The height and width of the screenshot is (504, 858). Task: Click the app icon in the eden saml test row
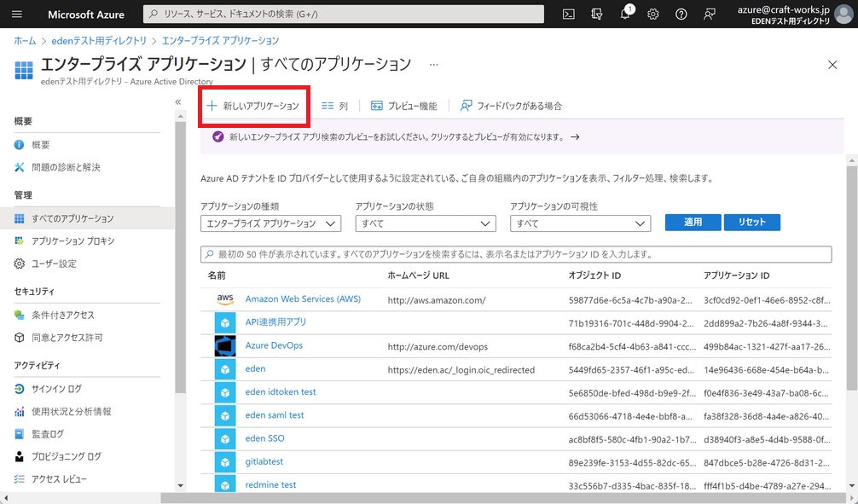[225, 416]
